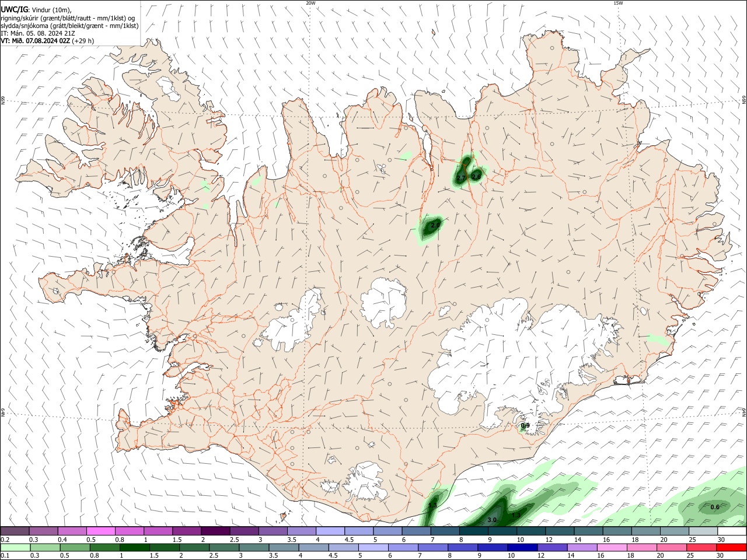Click the '3.0' precipitation value off the south coast
Screen dimensions: 747x560
tap(492, 520)
